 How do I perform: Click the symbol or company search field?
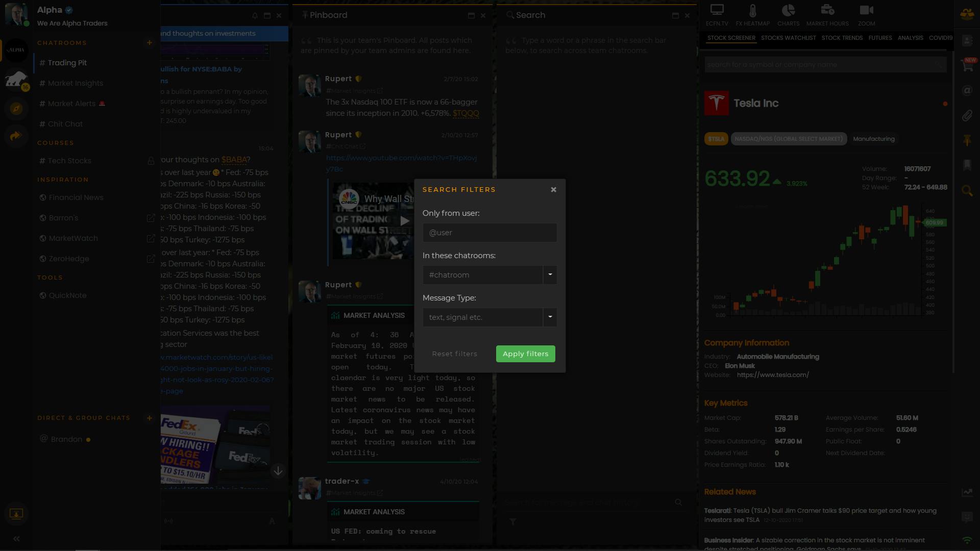click(825, 65)
